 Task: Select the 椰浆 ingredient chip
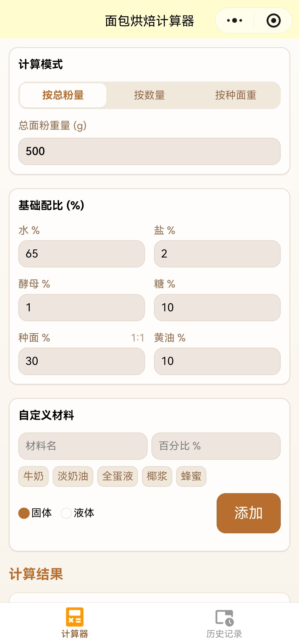point(157,476)
